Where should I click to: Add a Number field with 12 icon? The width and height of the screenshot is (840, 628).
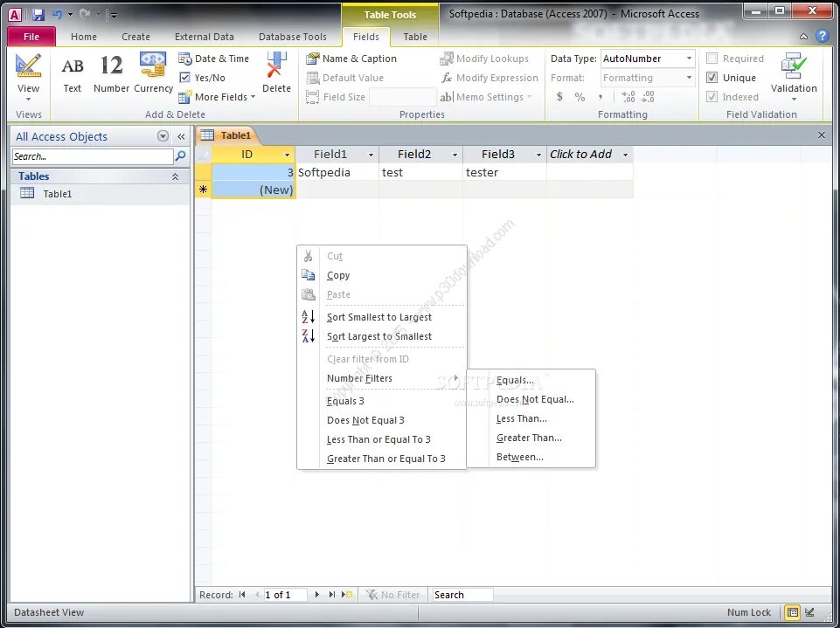tap(111, 73)
